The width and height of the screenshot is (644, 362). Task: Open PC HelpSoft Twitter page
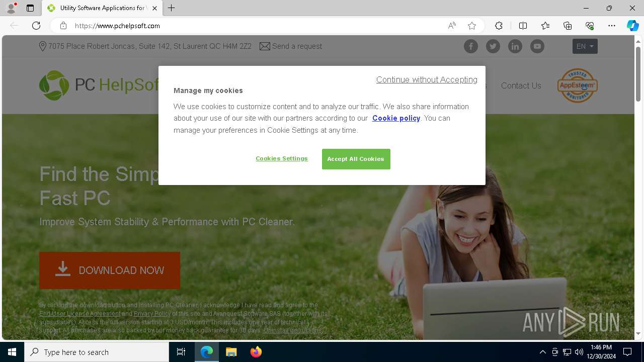[x=493, y=46]
